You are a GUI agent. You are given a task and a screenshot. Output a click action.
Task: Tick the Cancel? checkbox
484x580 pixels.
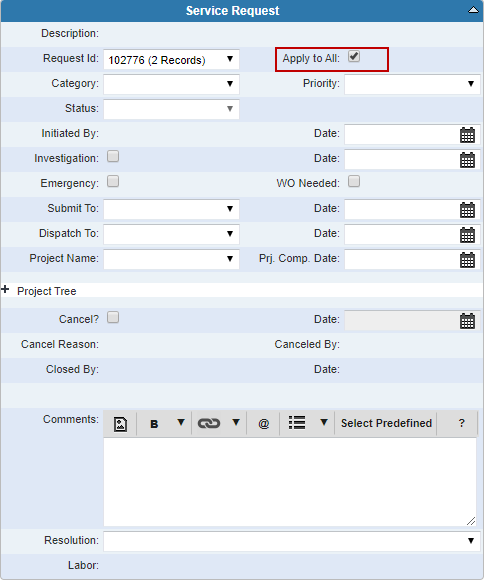113,317
